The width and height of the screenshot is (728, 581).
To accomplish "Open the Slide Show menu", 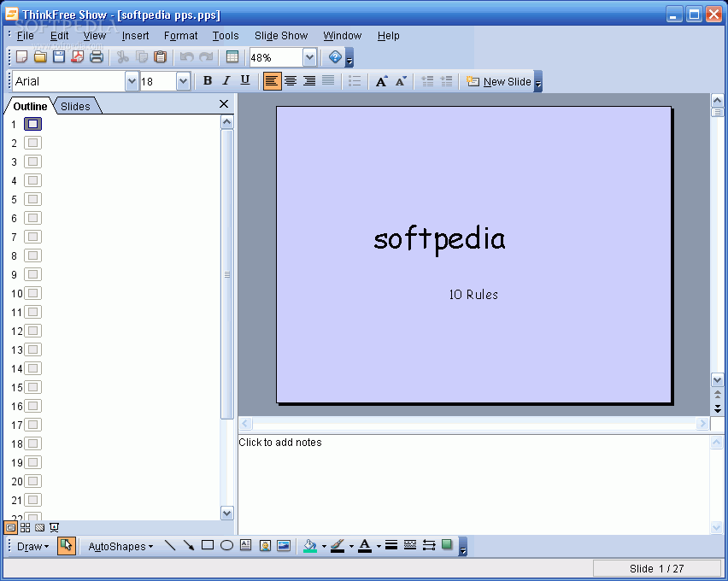I will coord(281,36).
